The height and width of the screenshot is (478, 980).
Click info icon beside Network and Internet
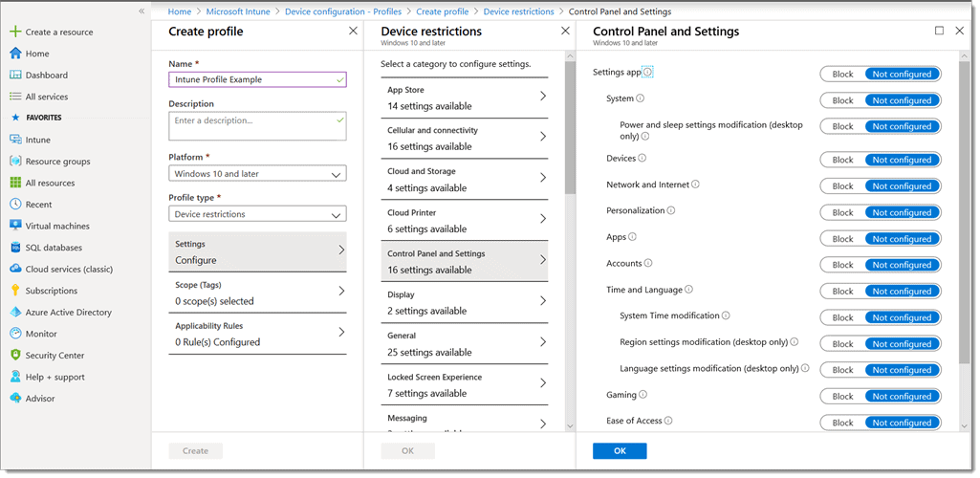pos(696,185)
